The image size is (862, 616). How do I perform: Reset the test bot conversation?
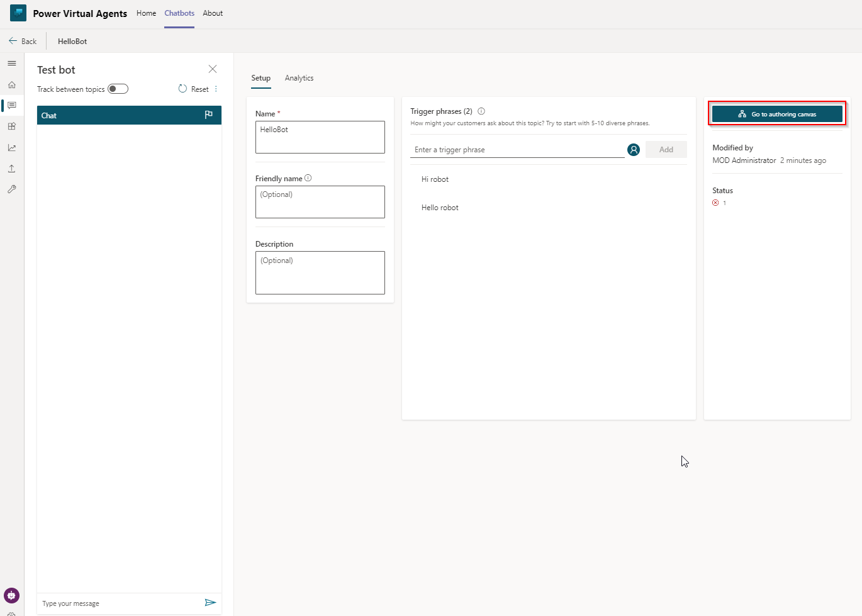(x=194, y=89)
